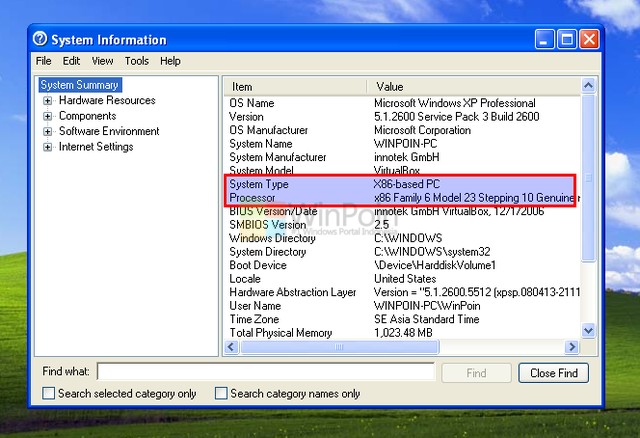Image resolution: width=640 pixels, height=438 pixels.
Task: Select the SMBIOS Version row
Action: coord(402,225)
